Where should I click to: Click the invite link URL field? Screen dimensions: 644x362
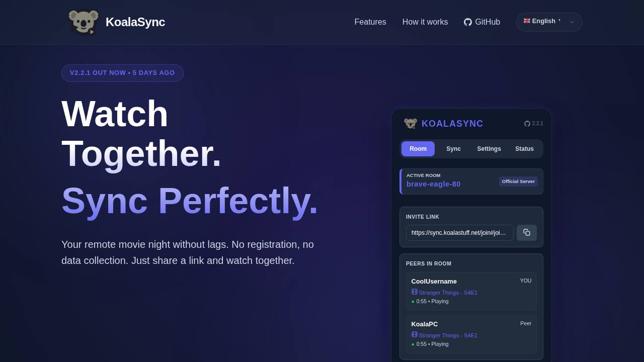coord(460,233)
